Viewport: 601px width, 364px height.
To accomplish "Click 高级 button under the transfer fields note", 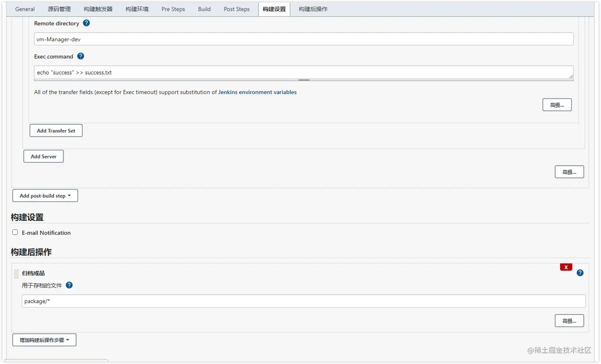I will [557, 105].
